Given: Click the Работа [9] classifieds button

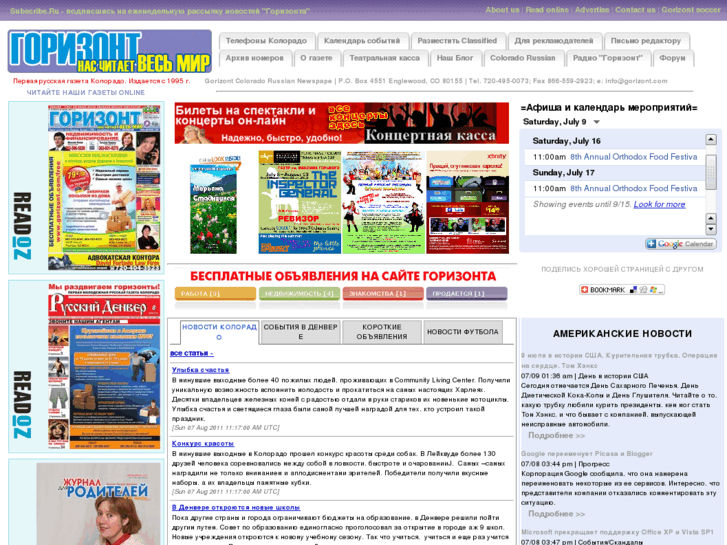Looking at the screenshot, I should 215,294.
